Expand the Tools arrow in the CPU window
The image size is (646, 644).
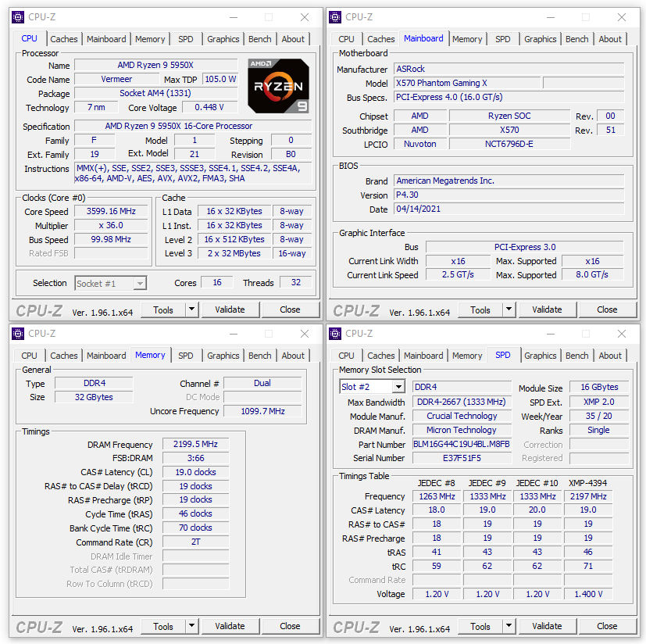tap(192, 309)
